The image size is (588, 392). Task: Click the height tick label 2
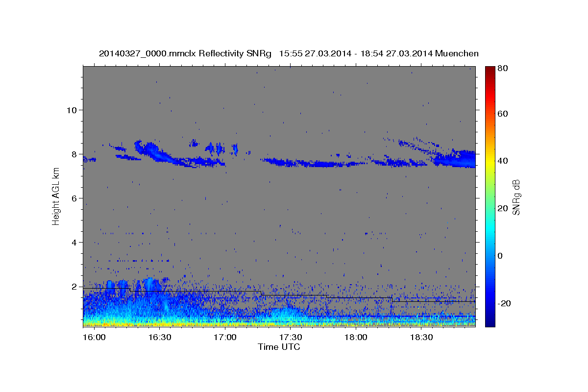click(74, 286)
